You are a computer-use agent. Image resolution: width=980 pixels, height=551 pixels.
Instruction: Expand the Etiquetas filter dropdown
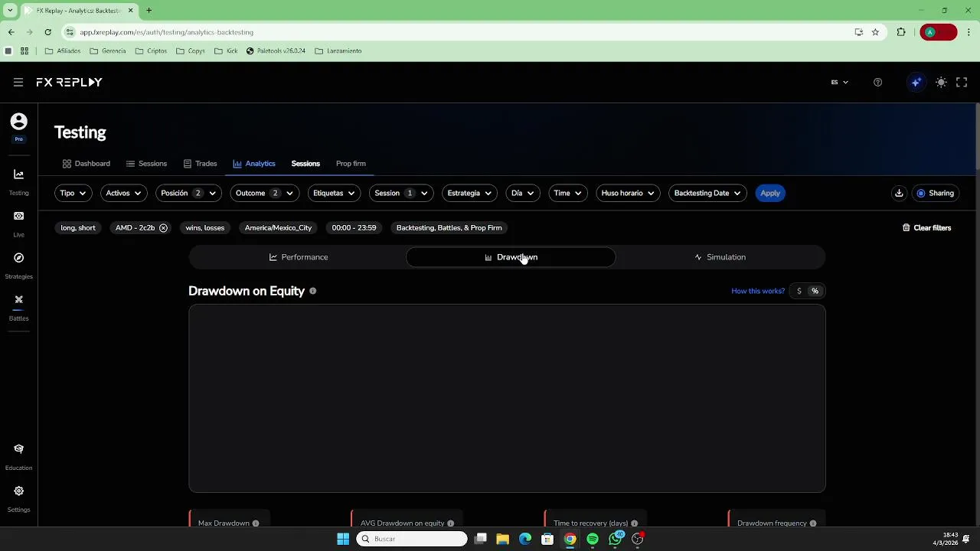334,193
